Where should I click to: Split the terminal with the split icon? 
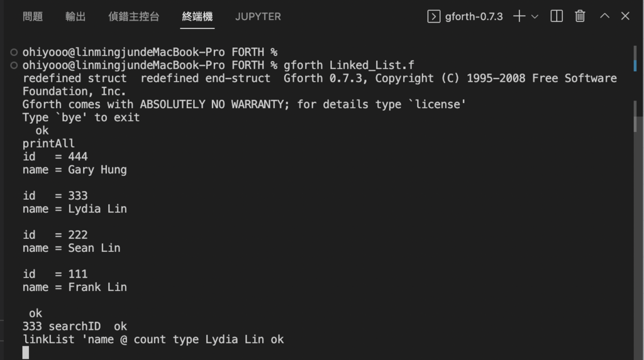557,16
